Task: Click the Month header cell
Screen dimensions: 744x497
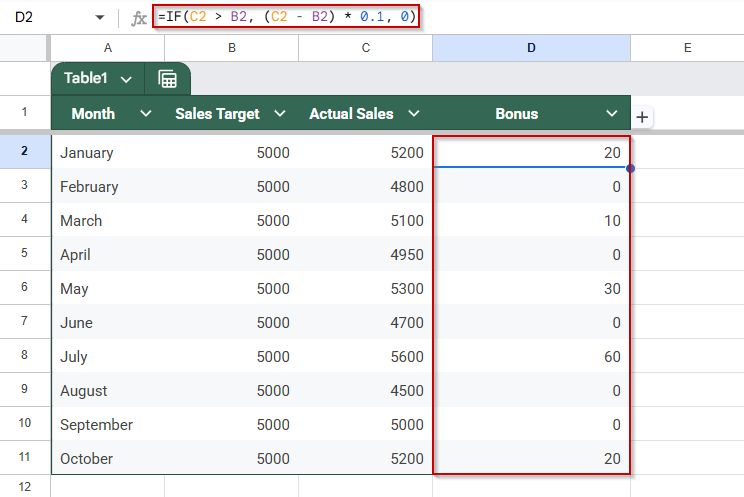Action: coord(108,113)
